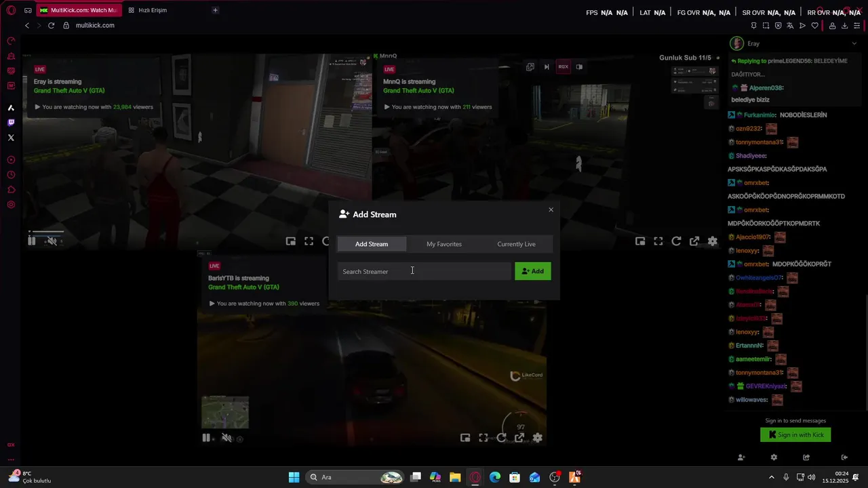Reload the multikick.com page
The width and height of the screenshot is (868, 488).
[x=51, y=25]
